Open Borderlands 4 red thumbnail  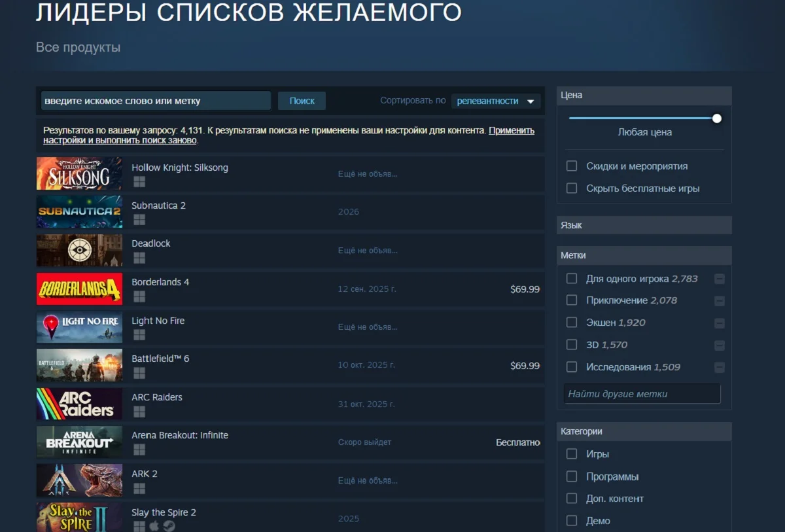point(79,289)
